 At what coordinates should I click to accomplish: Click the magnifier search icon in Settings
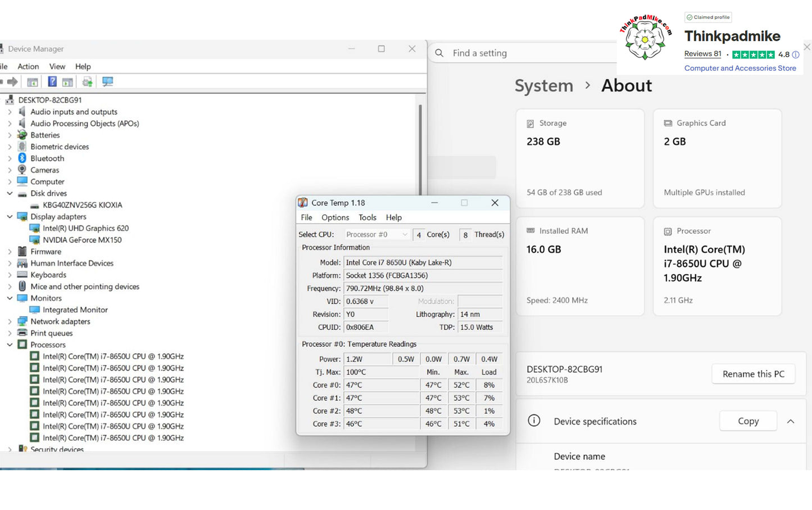[439, 53]
